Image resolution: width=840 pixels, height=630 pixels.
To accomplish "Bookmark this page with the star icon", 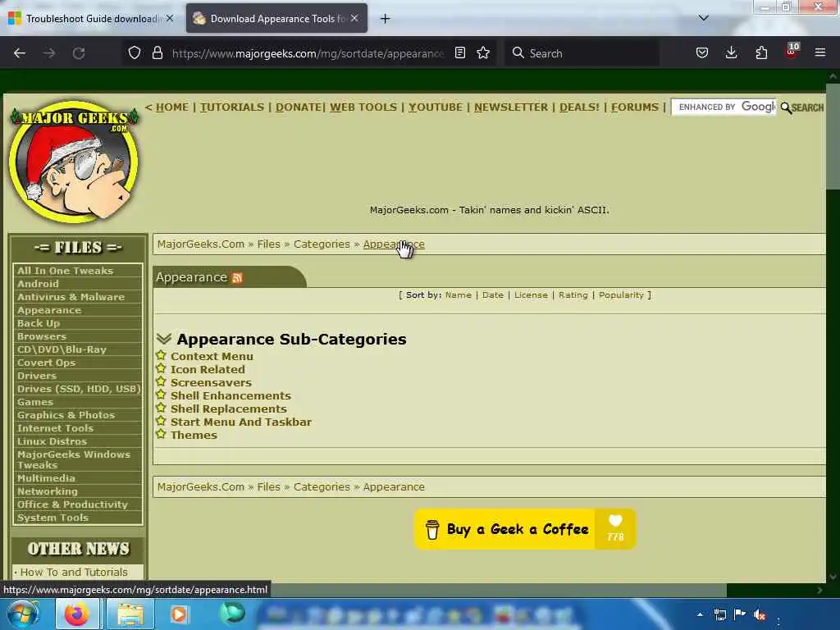I will pyautogui.click(x=483, y=52).
